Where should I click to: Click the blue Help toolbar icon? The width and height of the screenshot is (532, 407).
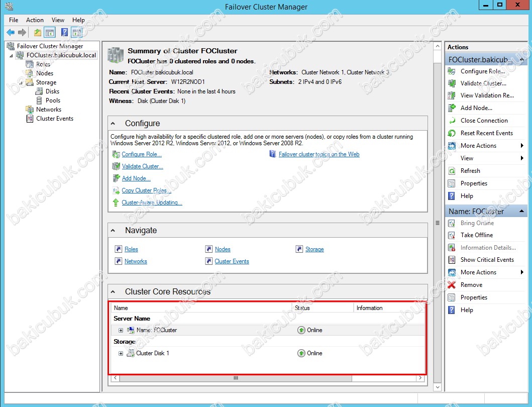click(64, 33)
